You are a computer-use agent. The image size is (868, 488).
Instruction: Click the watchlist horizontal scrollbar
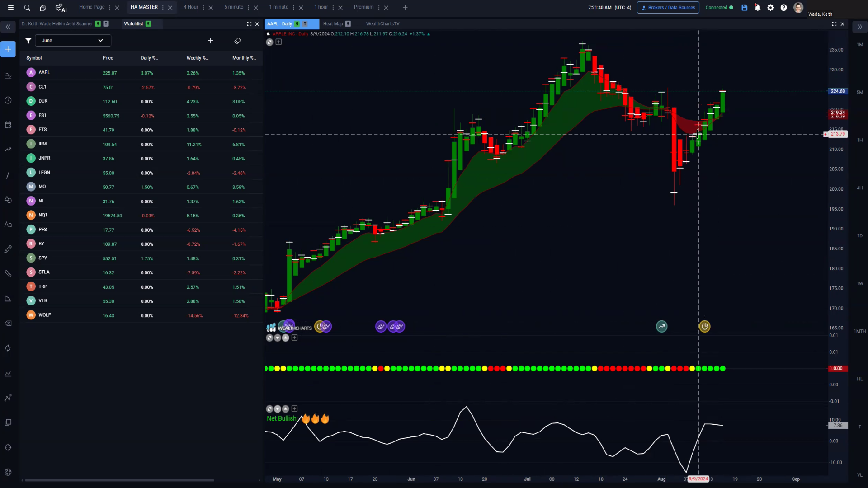click(x=119, y=480)
